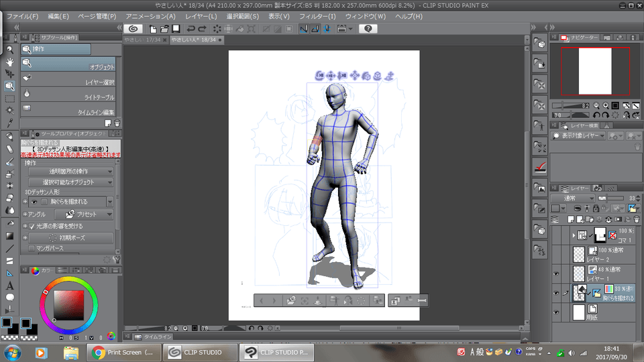The width and height of the screenshot is (644, 362).
Task: Click the Undo arrow in the command bar
Action: (191, 29)
